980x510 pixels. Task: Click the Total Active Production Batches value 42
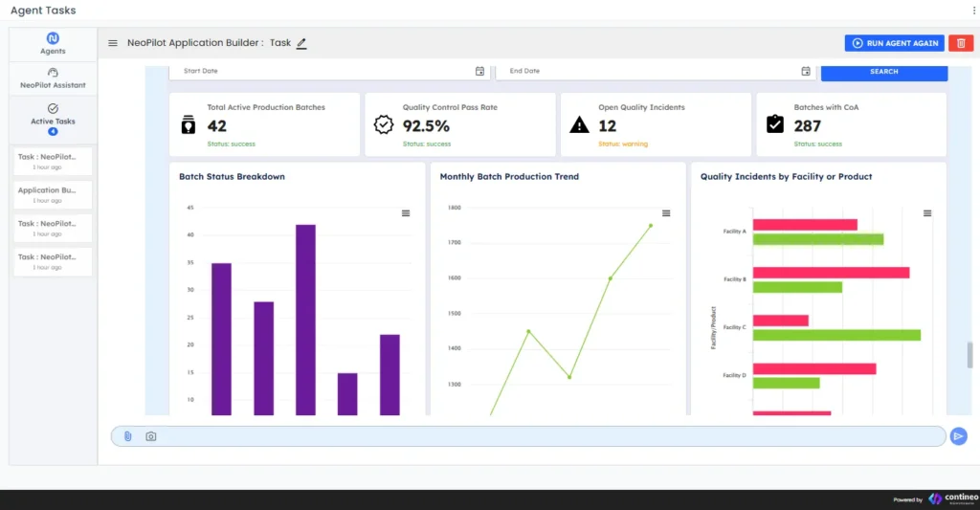tap(217, 125)
